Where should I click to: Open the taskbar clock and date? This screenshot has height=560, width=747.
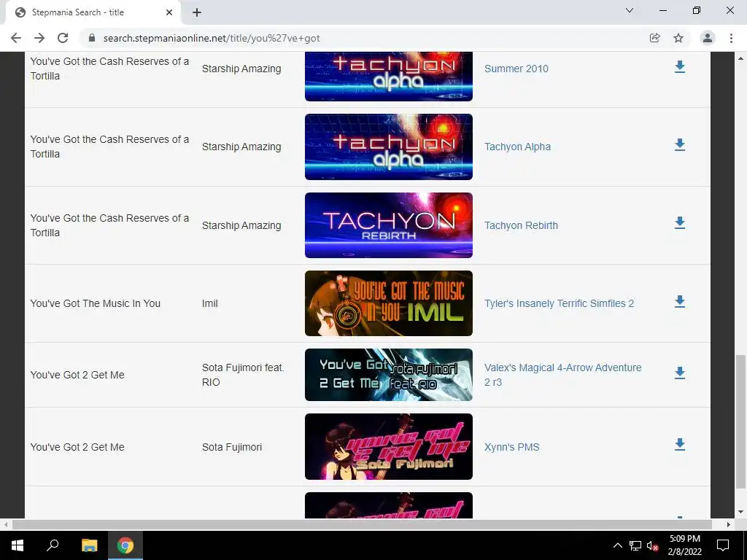[684, 545]
